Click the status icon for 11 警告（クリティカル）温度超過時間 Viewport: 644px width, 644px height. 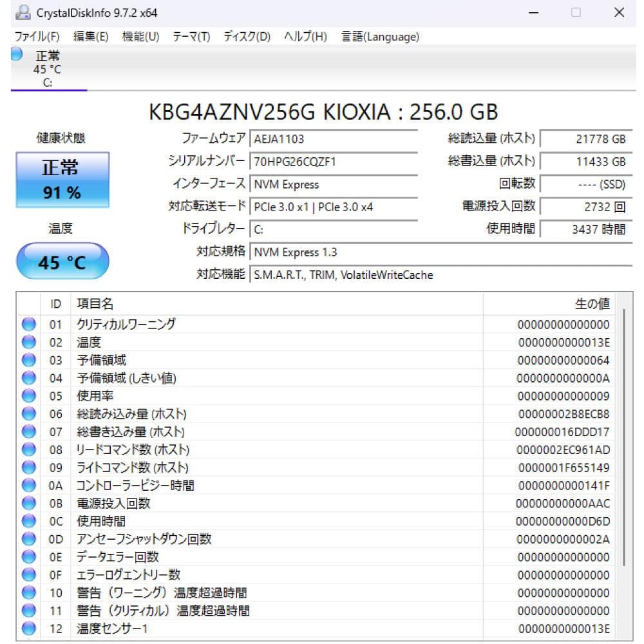29,610
